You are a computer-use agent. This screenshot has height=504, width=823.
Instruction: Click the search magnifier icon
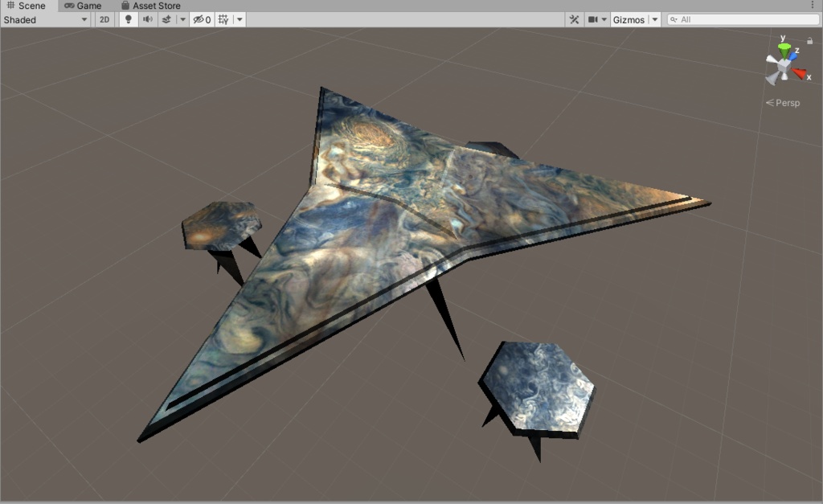[674, 19]
